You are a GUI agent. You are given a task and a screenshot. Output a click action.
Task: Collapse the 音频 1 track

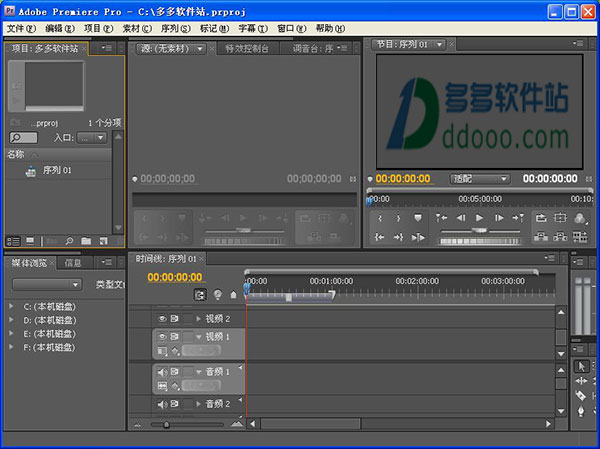[x=199, y=372]
